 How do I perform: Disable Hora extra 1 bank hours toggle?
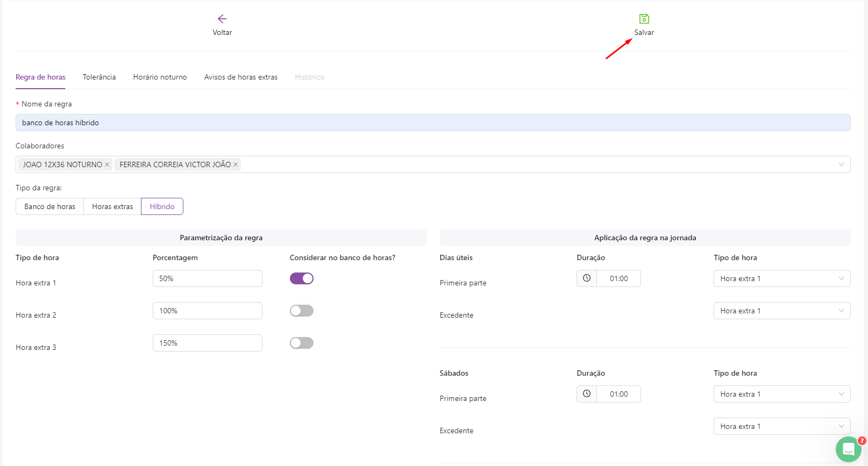point(302,278)
